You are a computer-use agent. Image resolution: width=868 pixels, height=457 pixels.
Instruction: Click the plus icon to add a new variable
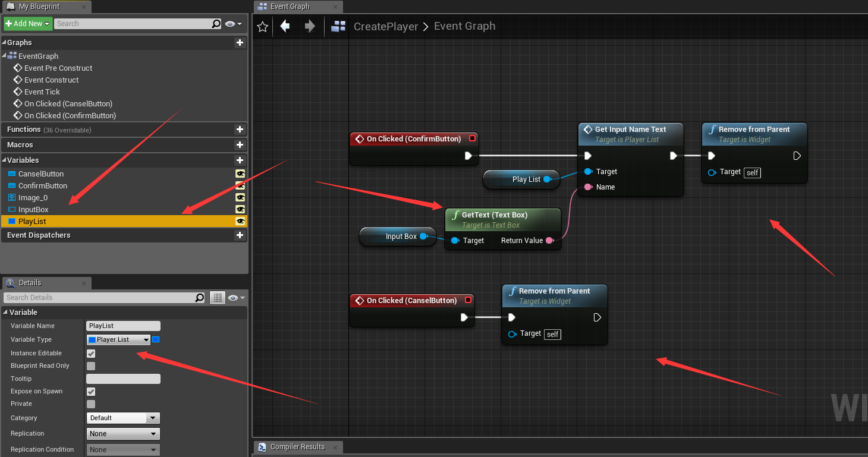click(x=240, y=160)
